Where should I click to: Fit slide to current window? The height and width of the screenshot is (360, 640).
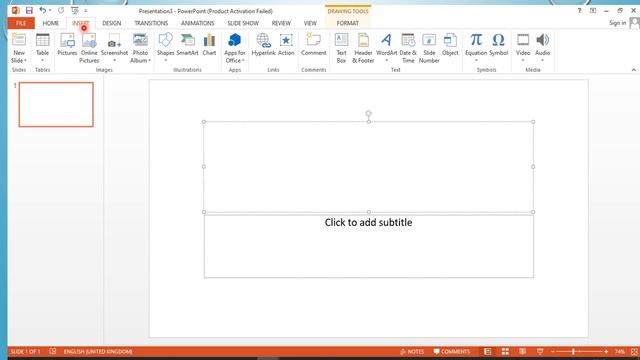[634, 351]
